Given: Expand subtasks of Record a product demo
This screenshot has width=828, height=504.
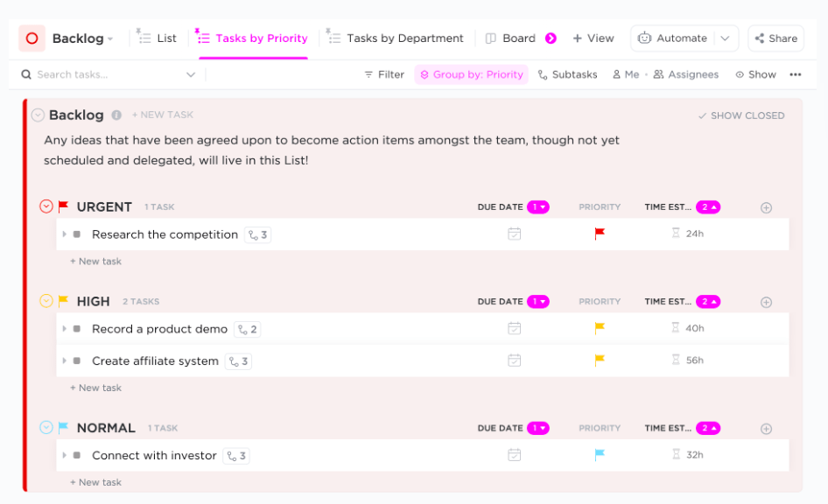Looking at the screenshot, I should [64, 329].
